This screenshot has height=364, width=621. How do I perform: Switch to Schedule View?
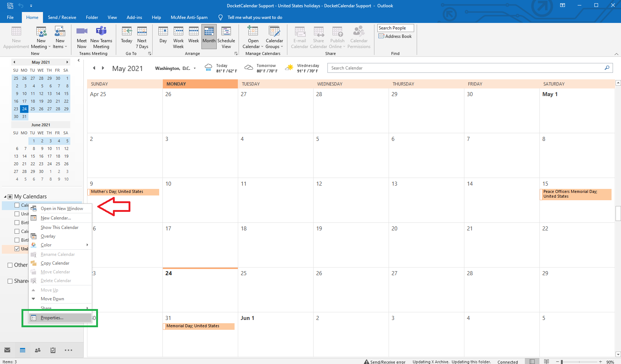226,37
